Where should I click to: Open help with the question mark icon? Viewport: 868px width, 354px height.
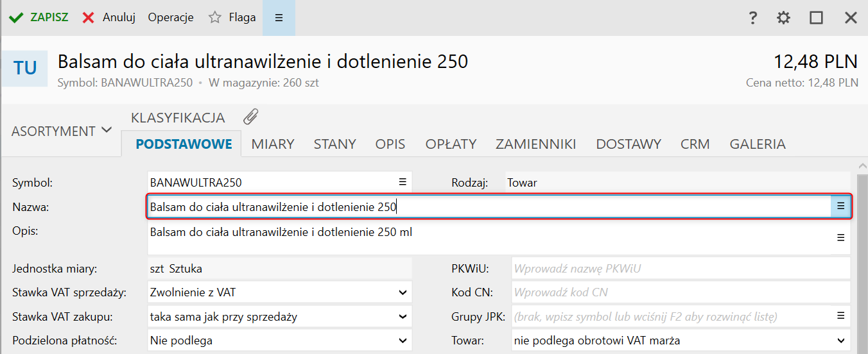tap(753, 18)
